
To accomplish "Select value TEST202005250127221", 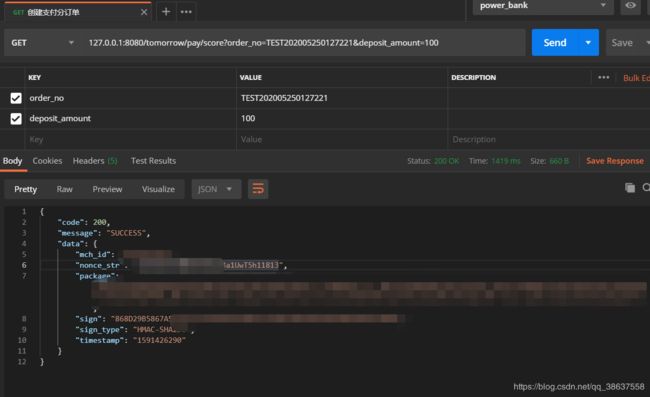I will (284, 98).
